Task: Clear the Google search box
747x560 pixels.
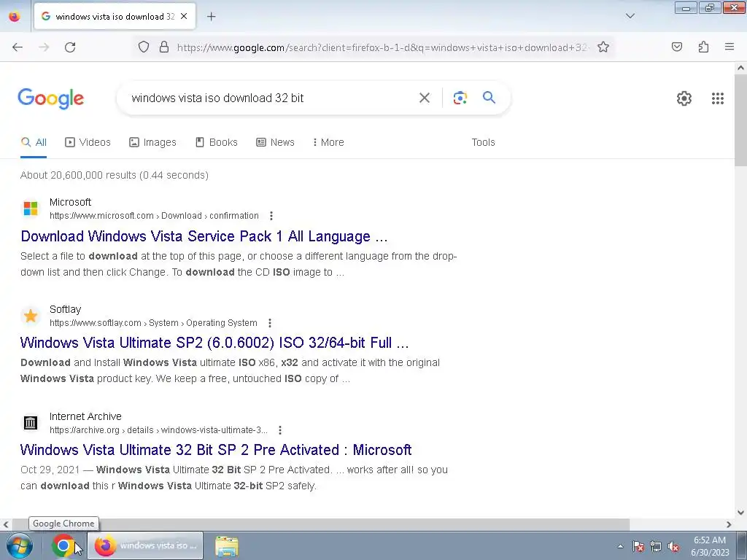Action: (x=424, y=98)
